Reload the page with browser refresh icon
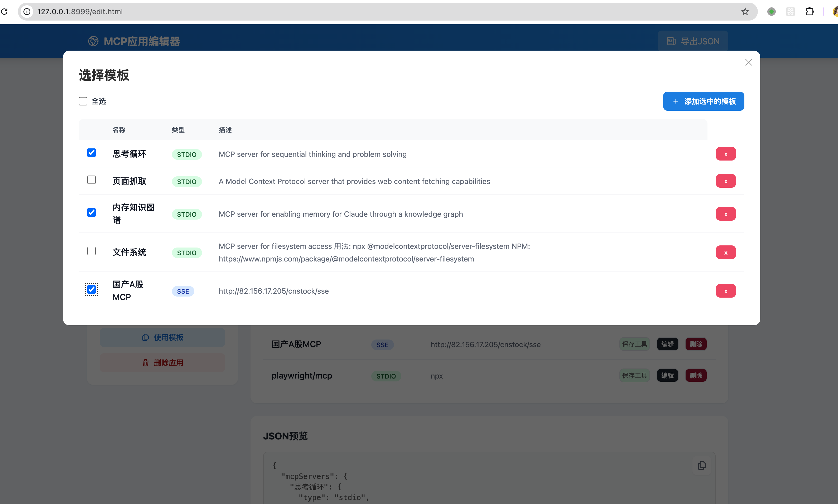This screenshot has height=504, width=838. [x=4, y=12]
